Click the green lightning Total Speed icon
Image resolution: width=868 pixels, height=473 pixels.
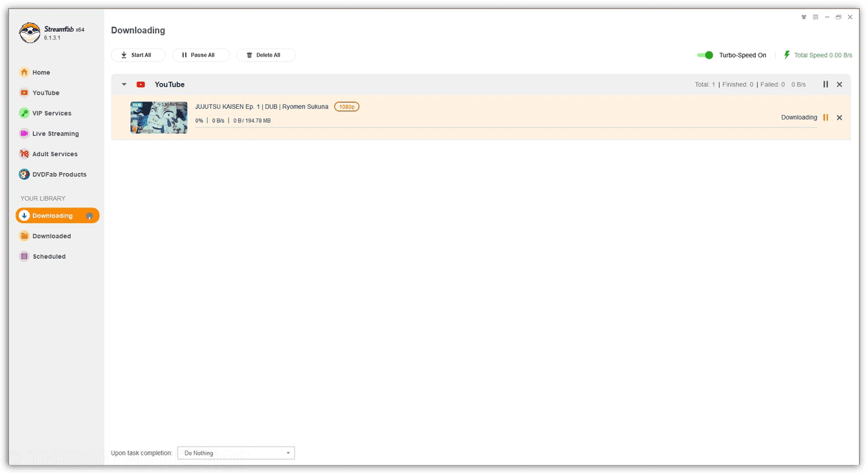click(787, 55)
